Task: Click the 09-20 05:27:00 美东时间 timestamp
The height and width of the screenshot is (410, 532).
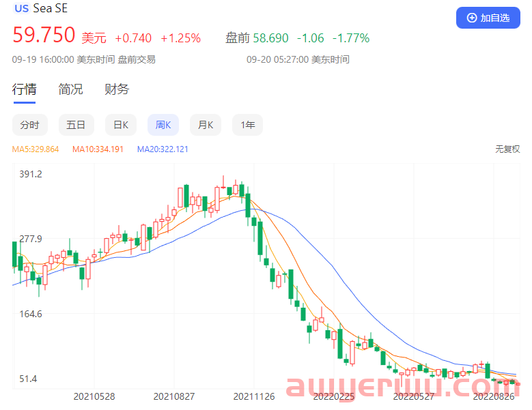Action: (x=298, y=59)
